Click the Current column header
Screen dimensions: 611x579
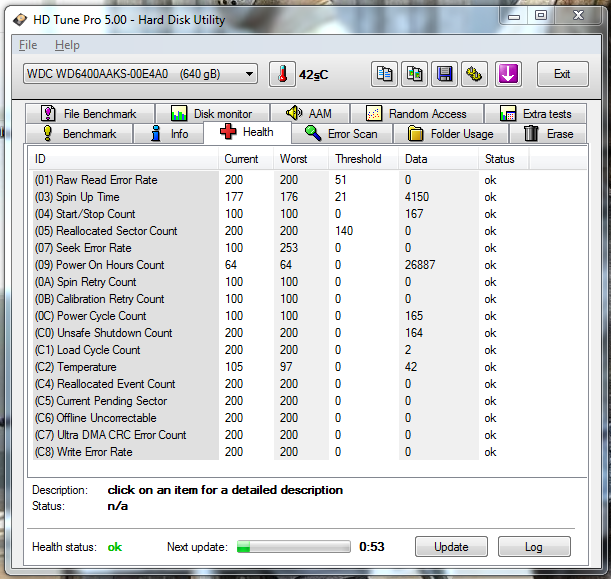click(x=246, y=159)
